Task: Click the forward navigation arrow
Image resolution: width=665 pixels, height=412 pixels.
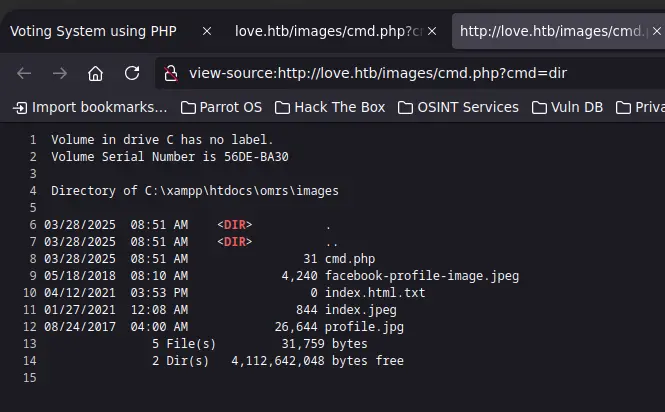Action: (60, 74)
